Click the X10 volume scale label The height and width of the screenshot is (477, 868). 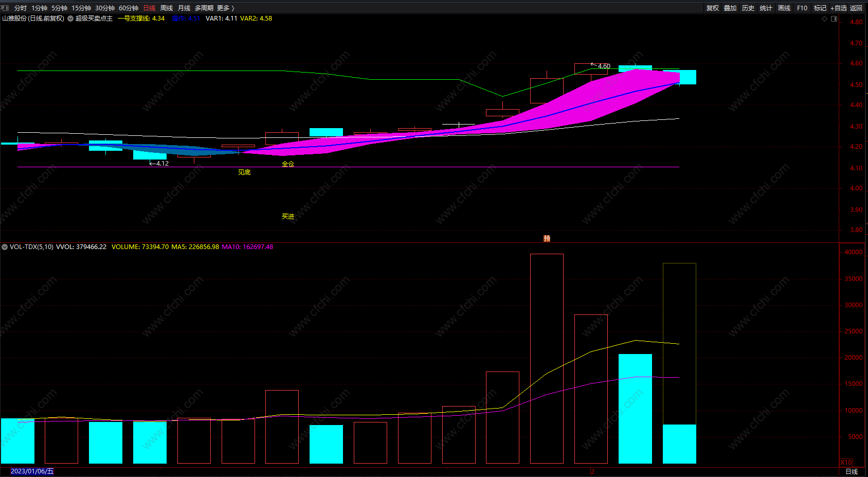[x=846, y=463]
